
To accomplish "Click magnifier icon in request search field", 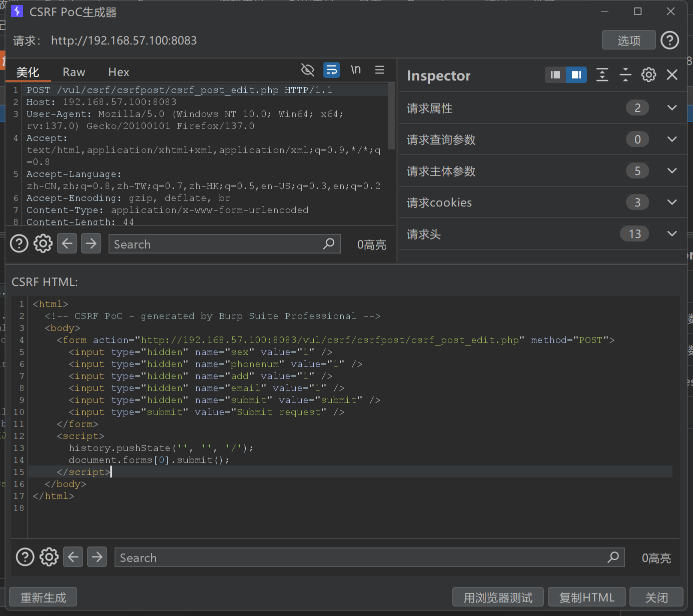I will (329, 244).
